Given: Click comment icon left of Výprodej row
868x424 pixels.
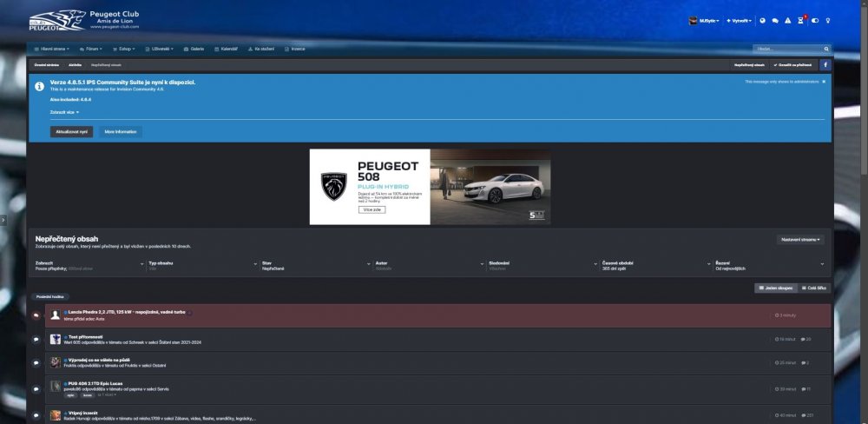Looking at the screenshot, I should [36, 363].
